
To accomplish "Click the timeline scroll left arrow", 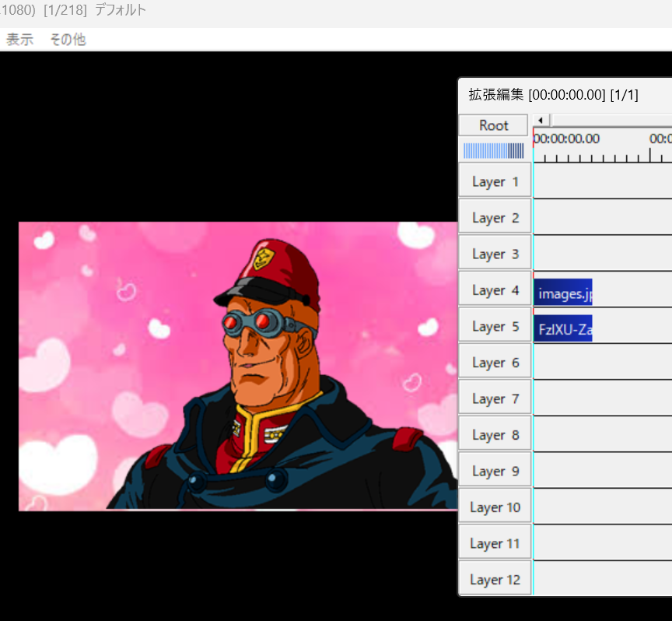I will (541, 120).
